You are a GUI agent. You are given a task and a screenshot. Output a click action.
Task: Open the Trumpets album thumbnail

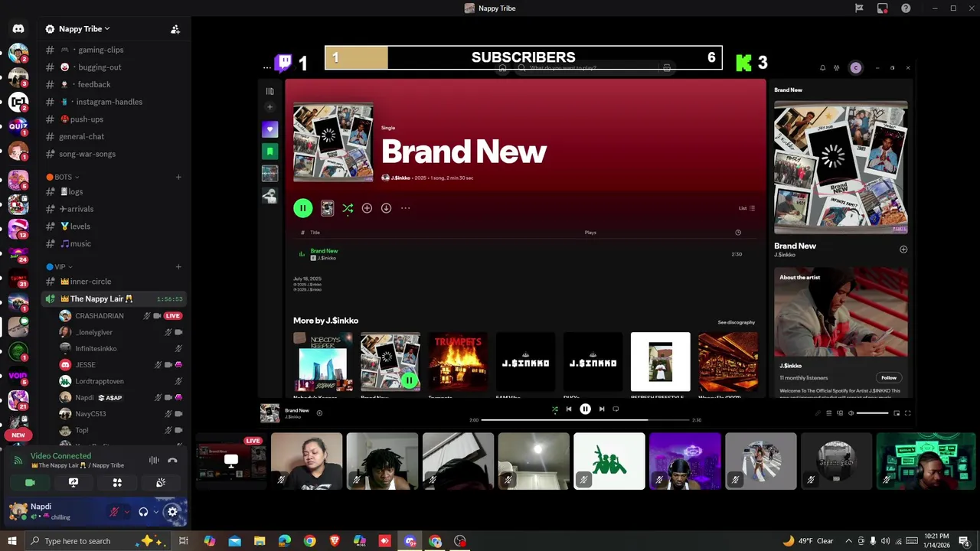coord(458,362)
